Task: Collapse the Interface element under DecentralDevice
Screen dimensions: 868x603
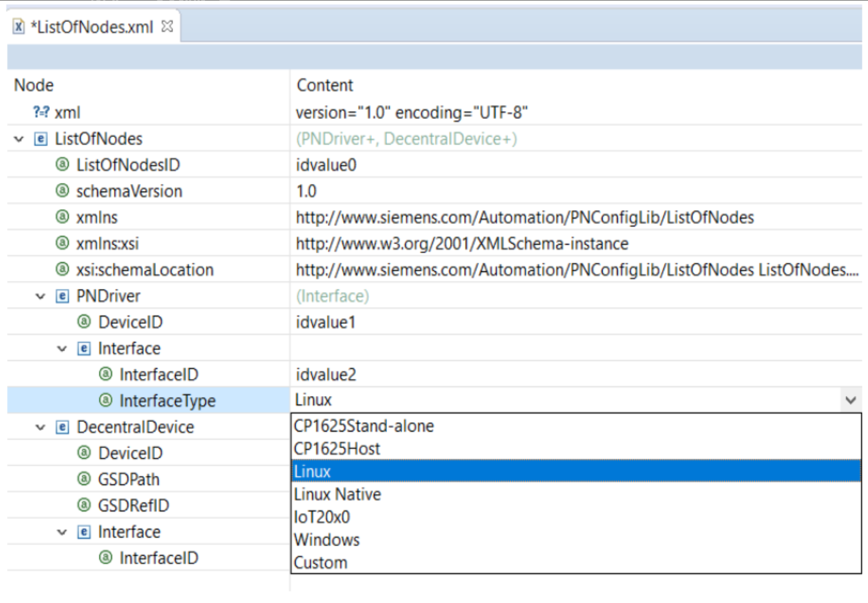Action: click(62, 532)
